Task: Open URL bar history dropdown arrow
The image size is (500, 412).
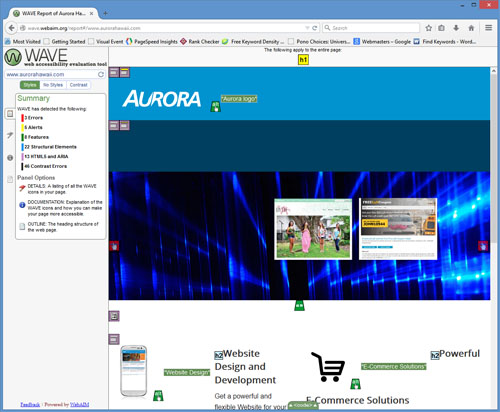Action: (307, 28)
